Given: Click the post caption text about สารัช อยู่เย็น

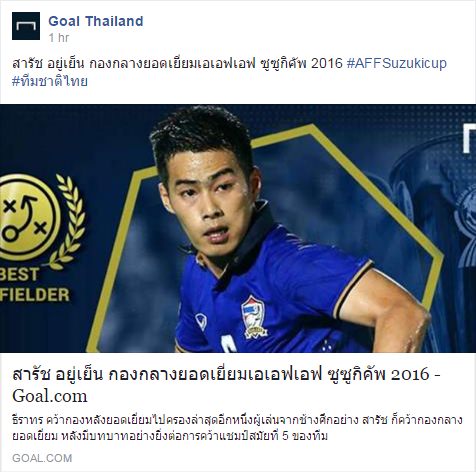Looking at the screenshot, I should [x=177, y=63].
